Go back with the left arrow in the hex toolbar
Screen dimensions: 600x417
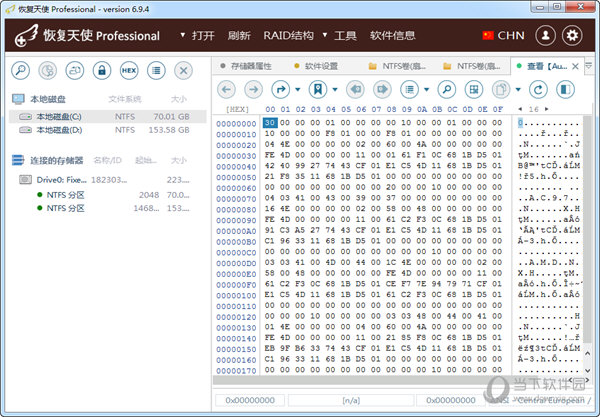click(x=226, y=90)
